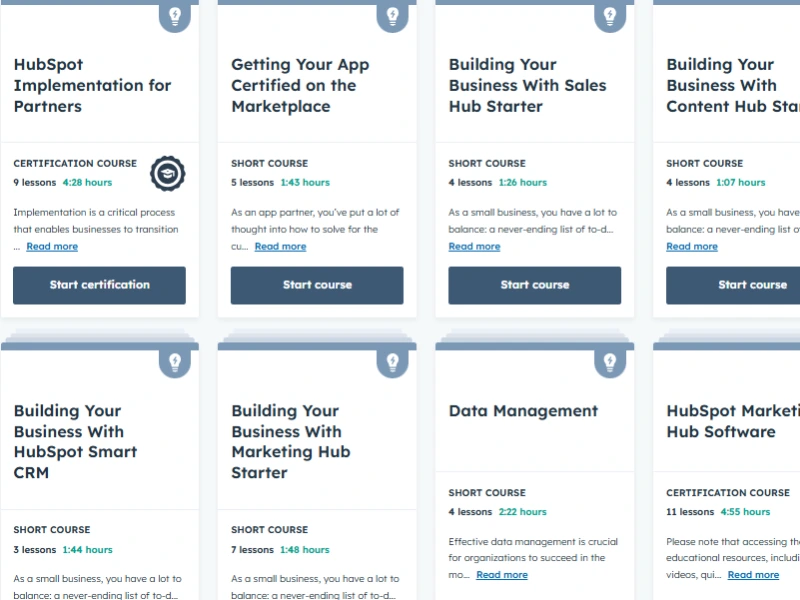Screen dimensions: 800x600
Task: Open Getting Your App Certified on the Marketplace title
Action: click(x=300, y=85)
